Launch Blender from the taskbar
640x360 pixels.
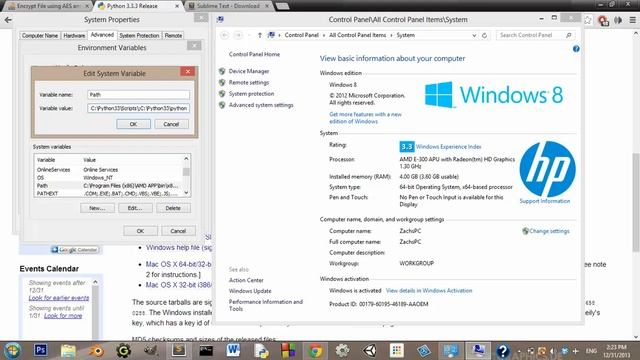coord(96,350)
